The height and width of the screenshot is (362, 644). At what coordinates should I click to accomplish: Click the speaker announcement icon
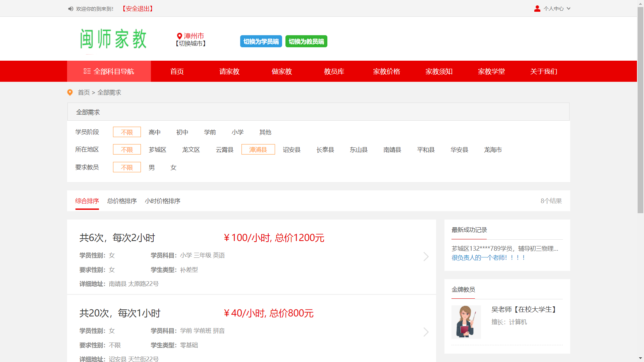70,9
